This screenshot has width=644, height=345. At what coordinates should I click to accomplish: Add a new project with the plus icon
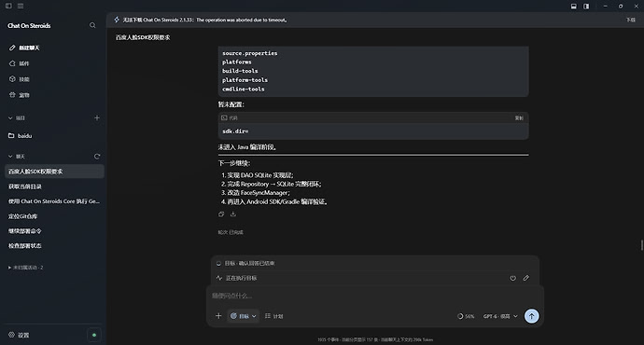coord(97,118)
